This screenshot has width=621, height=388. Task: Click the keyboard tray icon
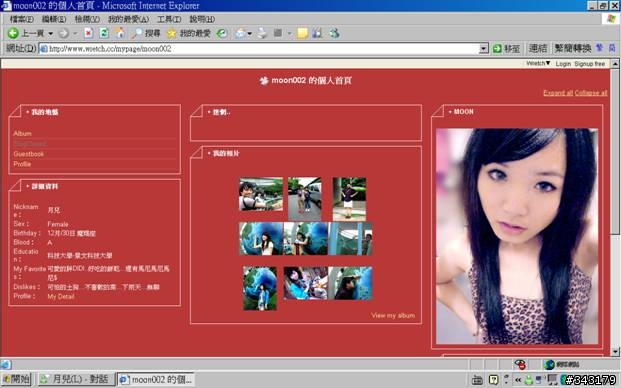click(x=477, y=380)
